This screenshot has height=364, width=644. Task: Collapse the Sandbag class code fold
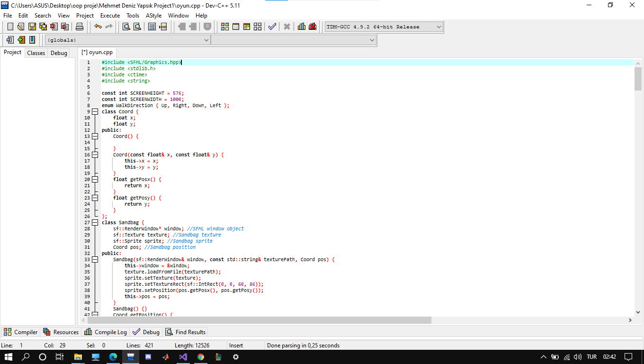(x=96, y=222)
